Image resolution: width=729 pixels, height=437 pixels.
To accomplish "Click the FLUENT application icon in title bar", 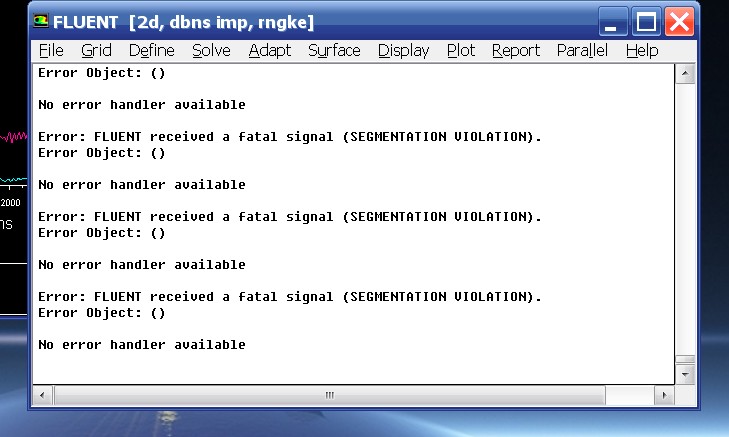I will coord(41,21).
